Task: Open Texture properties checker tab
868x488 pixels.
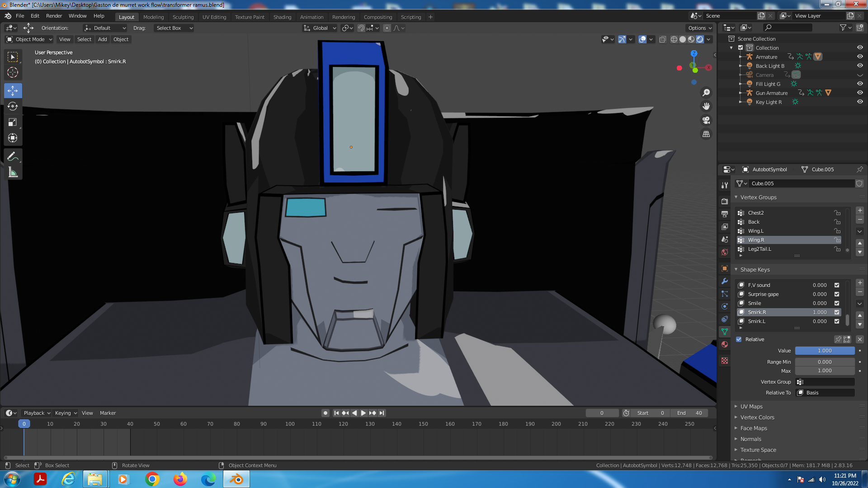Action: [x=725, y=361]
